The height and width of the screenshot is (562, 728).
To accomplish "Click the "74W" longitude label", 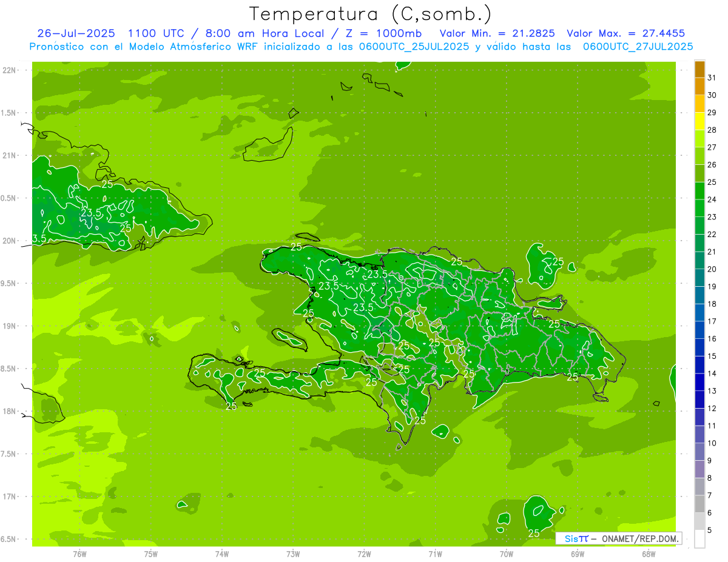I will (221, 554).
